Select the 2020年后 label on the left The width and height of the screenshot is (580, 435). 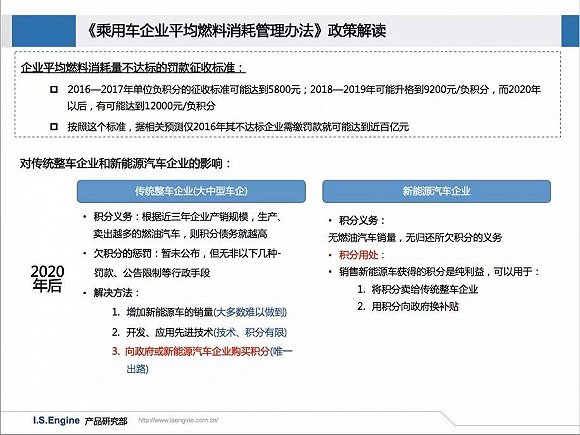click(x=47, y=279)
